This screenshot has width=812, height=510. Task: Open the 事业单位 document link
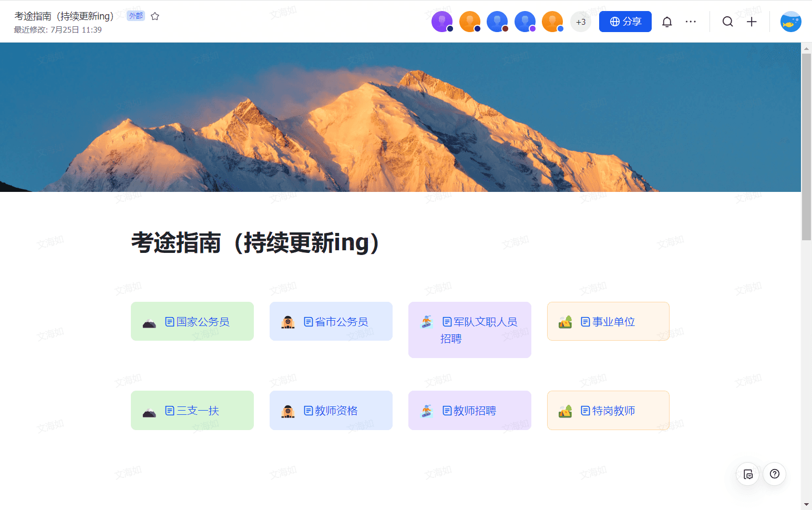(x=608, y=322)
